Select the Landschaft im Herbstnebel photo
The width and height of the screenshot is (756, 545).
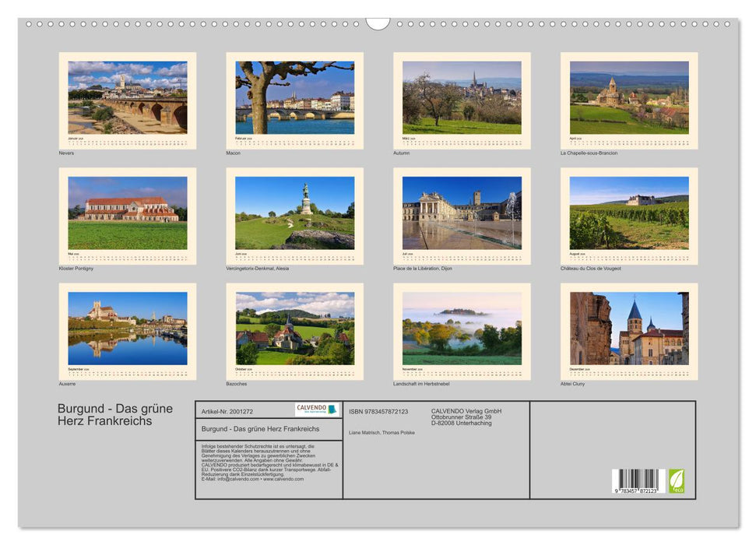462,328
